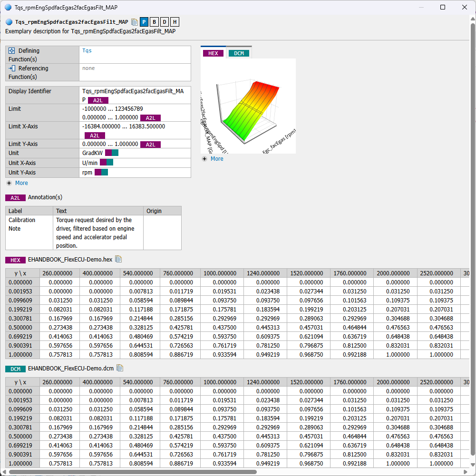Switch to the HEX chart tab

(213, 53)
